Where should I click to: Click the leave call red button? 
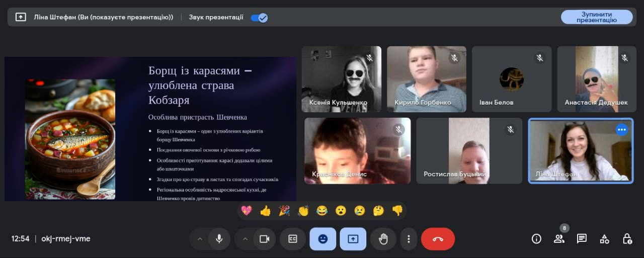tap(437, 239)
